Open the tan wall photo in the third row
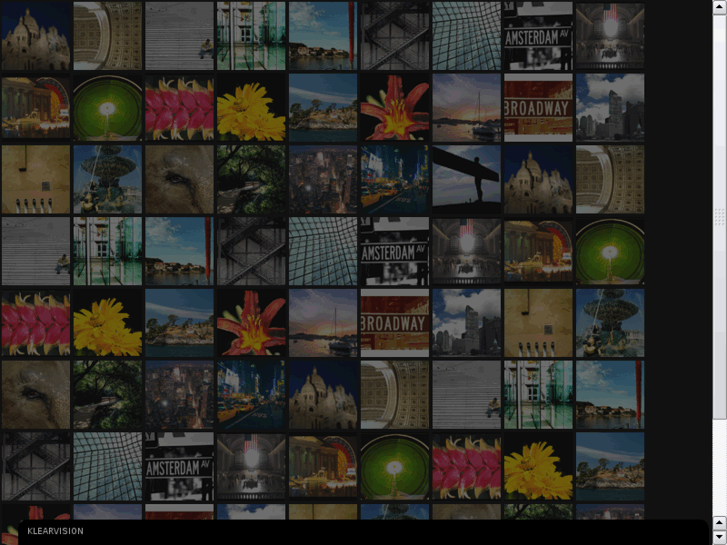Screen dimensions: 727x545 tap(36, 180)
